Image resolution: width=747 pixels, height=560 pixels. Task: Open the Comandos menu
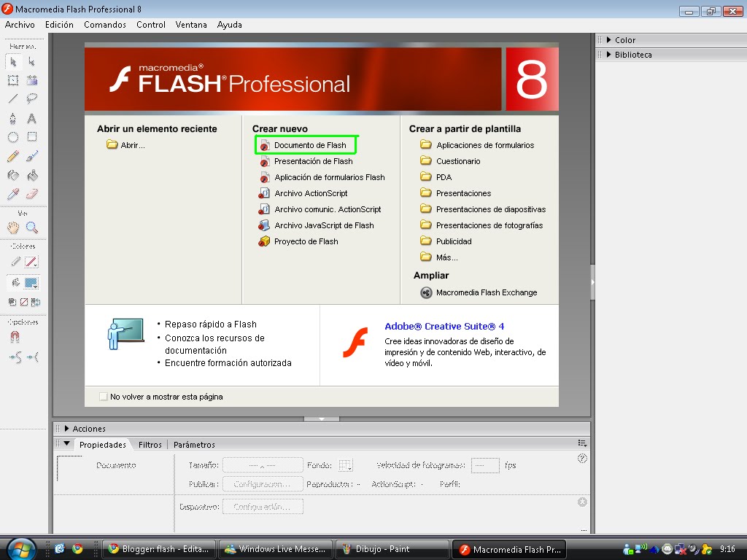coord(104,24)
